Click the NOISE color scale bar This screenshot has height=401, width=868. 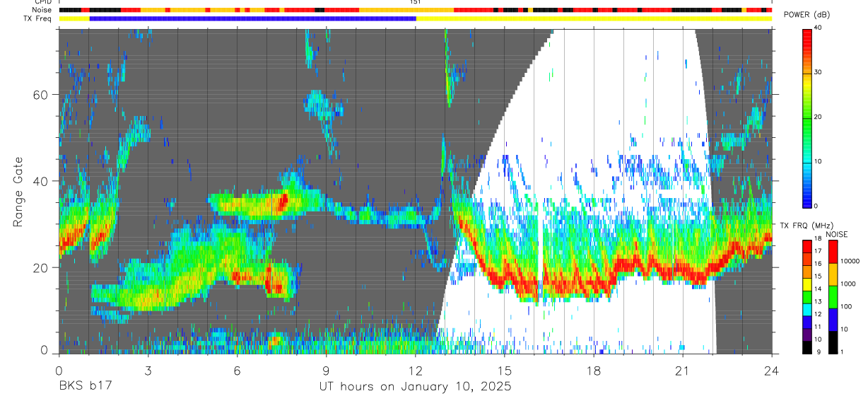pos(833,297)
